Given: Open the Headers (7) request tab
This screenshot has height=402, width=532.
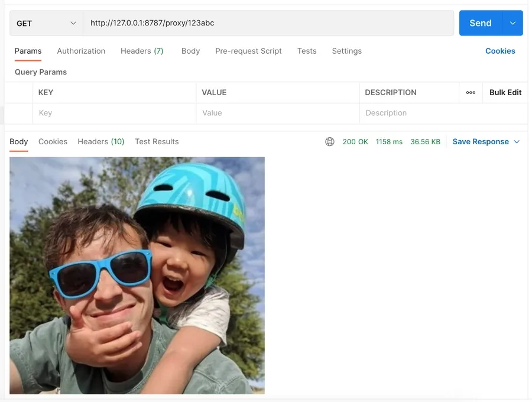Looking at the screenshot, I should tap(142, 51).
